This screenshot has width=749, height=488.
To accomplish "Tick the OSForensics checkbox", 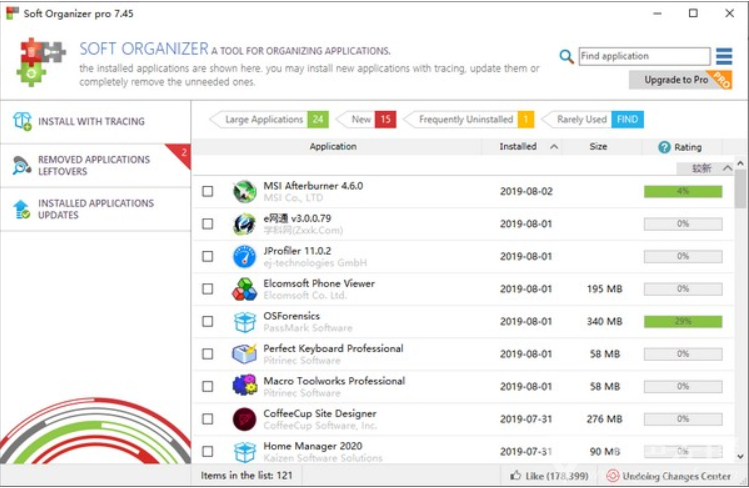I will 207,321.
